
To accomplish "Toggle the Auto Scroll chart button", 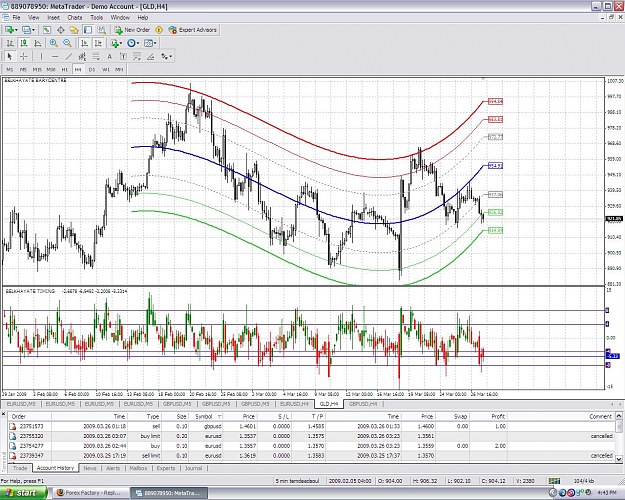I will coord(84,43).
